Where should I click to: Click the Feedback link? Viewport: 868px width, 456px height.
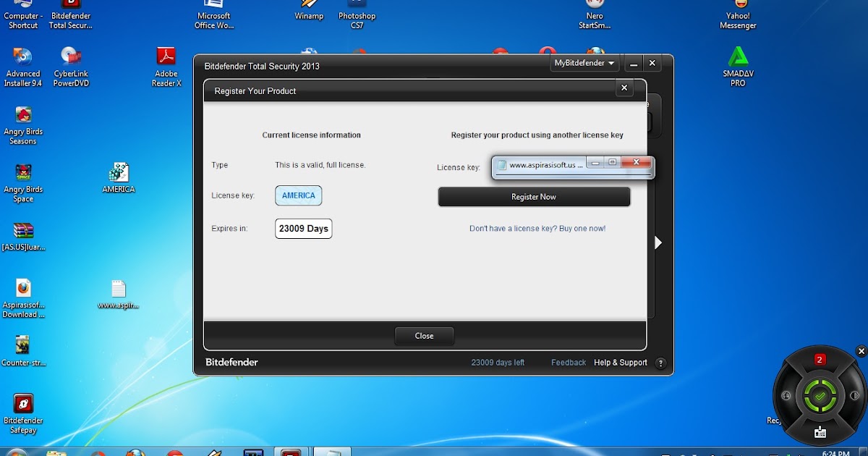pos(569,363)
